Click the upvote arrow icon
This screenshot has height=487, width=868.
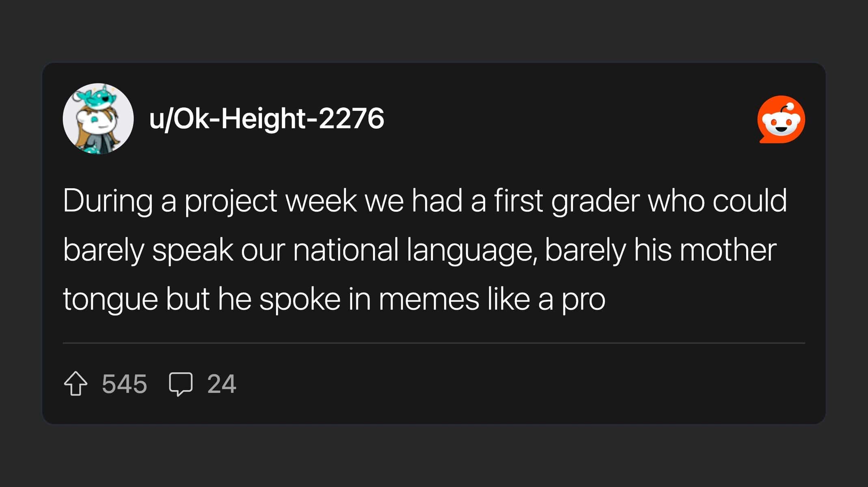coord(76,384)
